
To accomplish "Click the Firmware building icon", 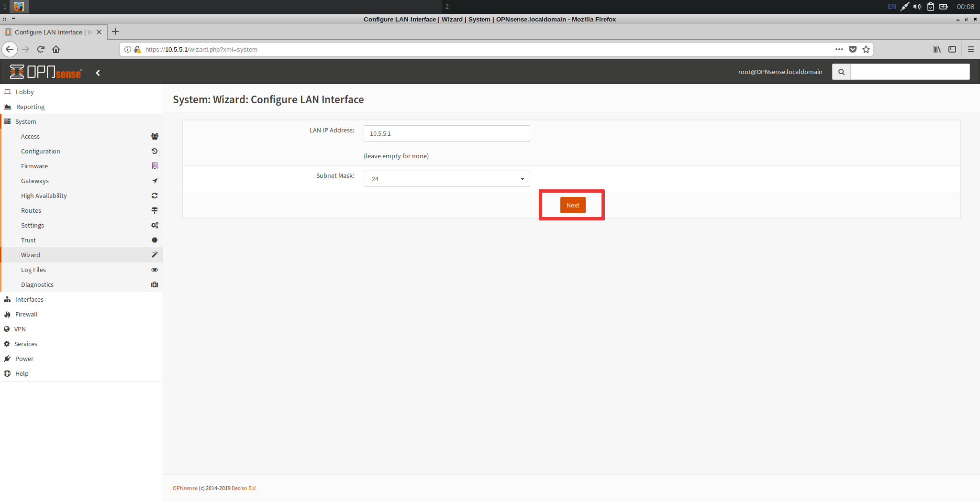I will 155,166.
